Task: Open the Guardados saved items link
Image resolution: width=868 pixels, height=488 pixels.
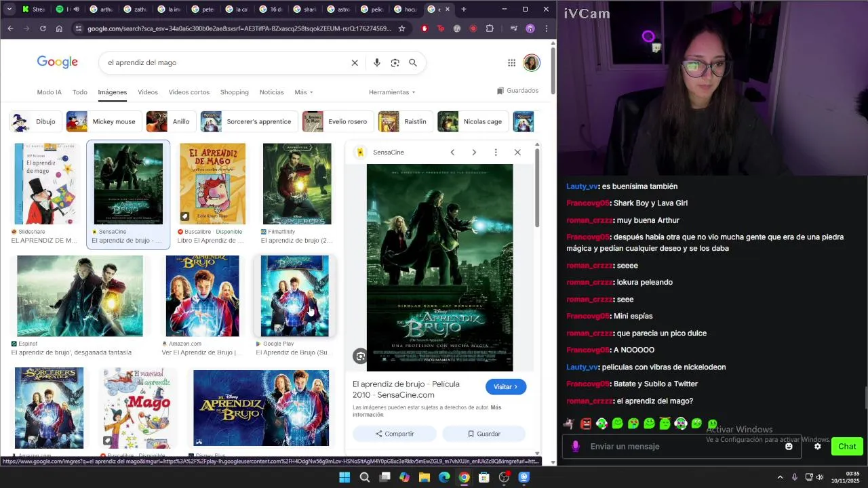Action: [518, 91]
